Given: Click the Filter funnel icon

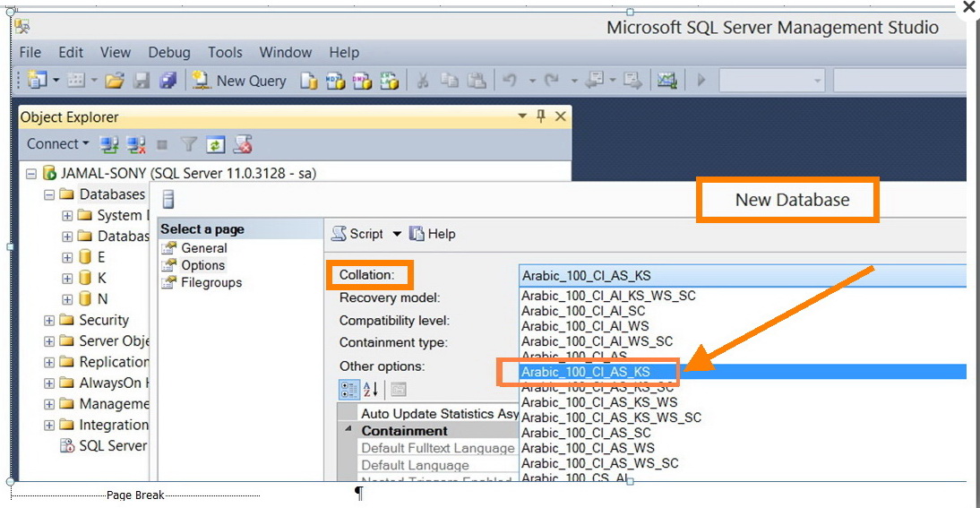Looking at the screenshot, I should (189, 145).
